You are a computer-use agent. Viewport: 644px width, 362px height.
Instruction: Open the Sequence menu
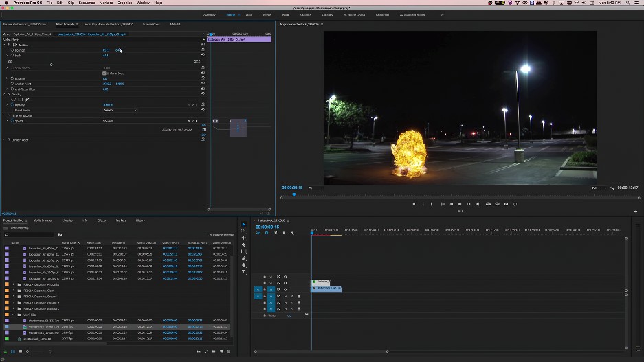point(87,3)
